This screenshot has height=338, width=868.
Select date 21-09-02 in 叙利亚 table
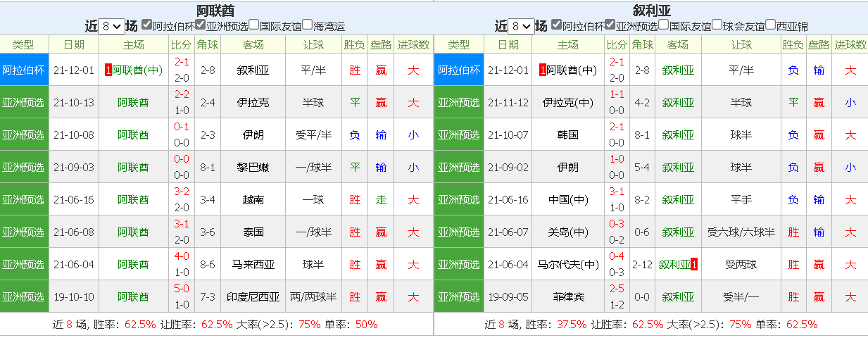[508, 168]
